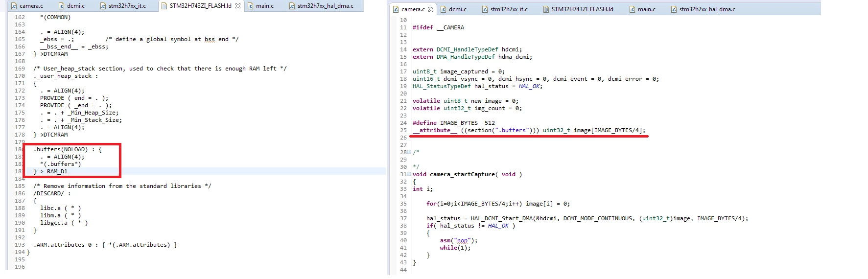Click the 'libgcc.a ( * )' line
Viewport: 868px width, 279px height.
point(64,223)
